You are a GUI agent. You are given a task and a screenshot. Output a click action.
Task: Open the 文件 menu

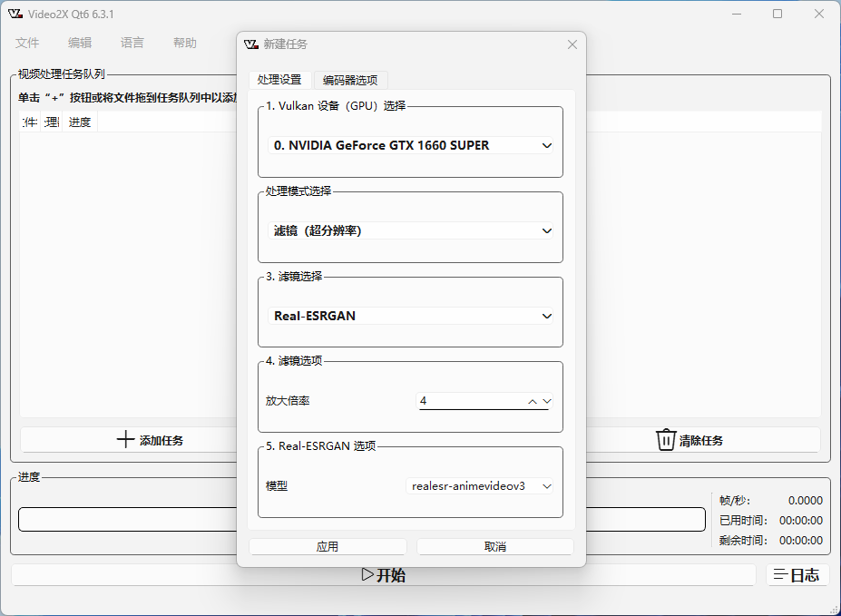tap(27, 43)
